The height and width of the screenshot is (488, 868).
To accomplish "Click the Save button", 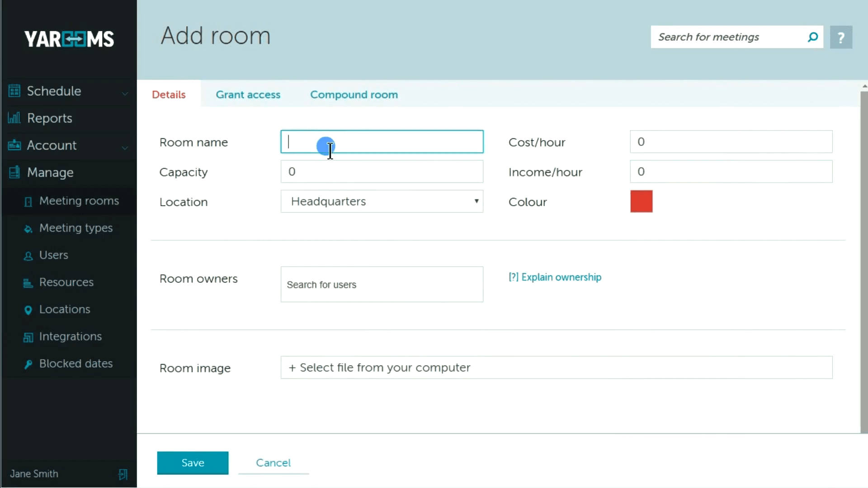I will pos(193,463).
